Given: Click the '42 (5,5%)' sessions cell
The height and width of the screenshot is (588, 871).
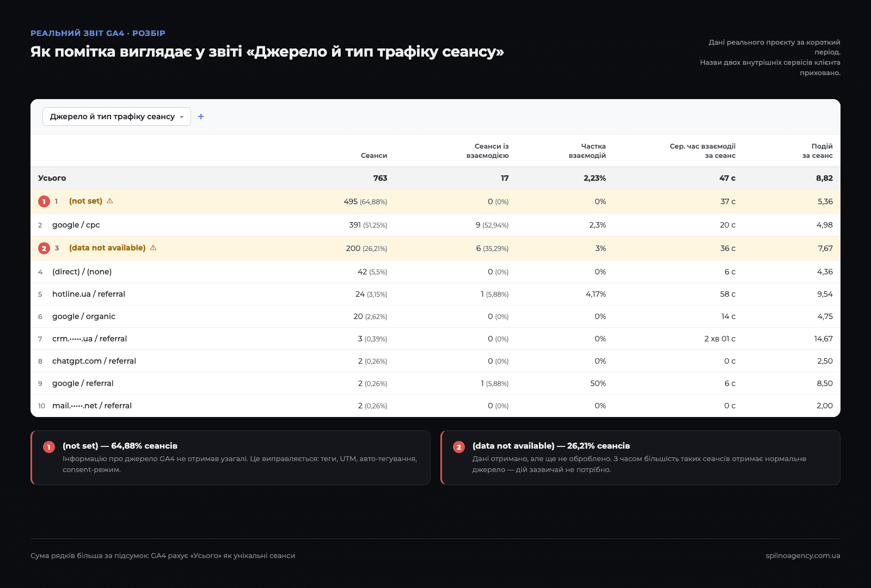Looking at the screenshot, I should tap(372, 272).
